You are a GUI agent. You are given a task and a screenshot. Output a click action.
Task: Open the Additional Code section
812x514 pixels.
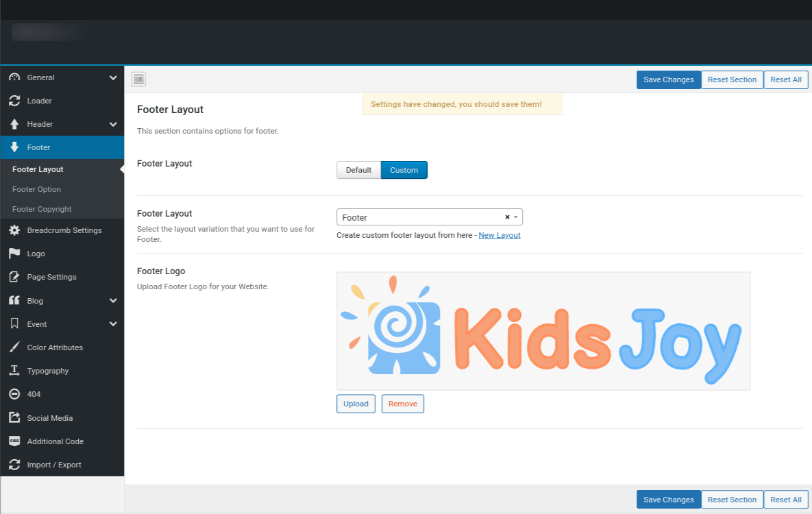pos(62,441)
